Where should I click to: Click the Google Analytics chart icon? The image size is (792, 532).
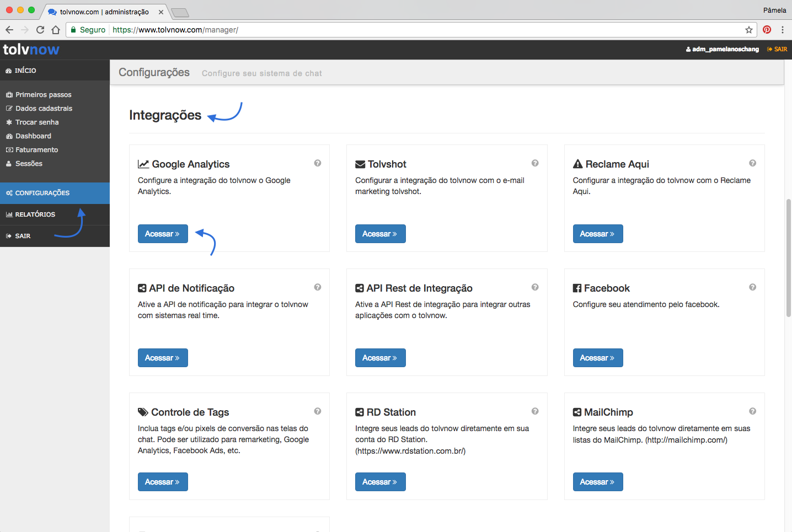coord(143,164)
